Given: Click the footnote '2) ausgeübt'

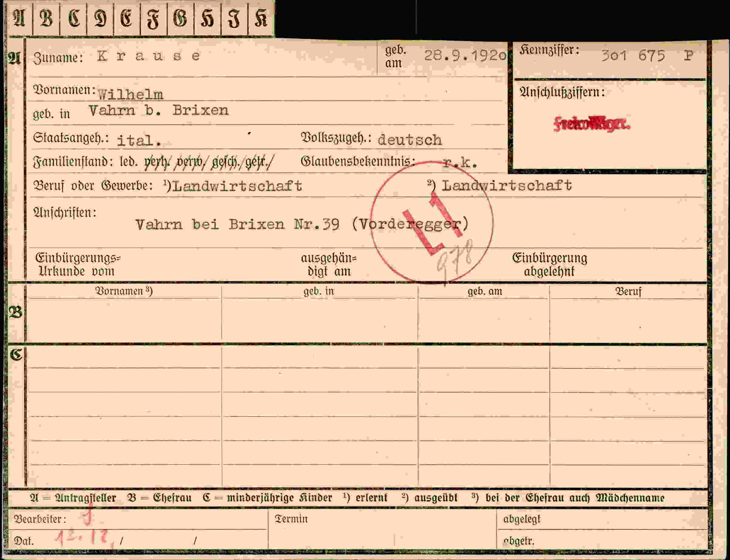Looking at the screenshot, I should 430,498.
